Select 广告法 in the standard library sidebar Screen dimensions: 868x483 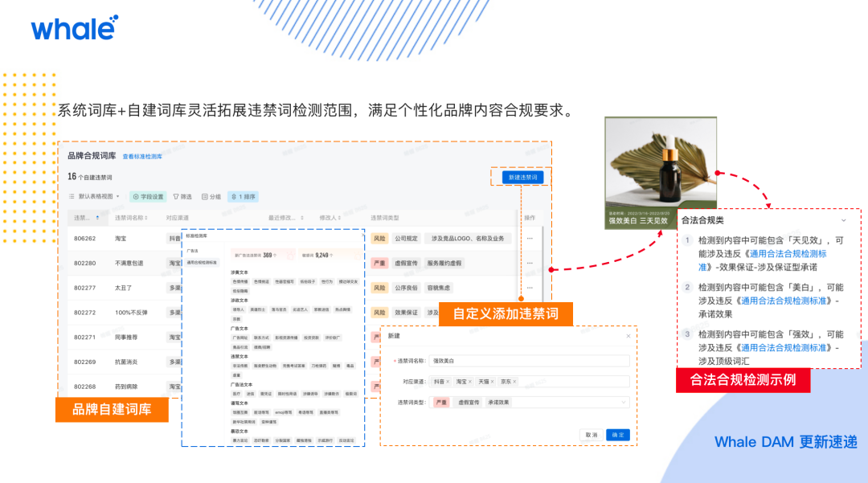193,252
